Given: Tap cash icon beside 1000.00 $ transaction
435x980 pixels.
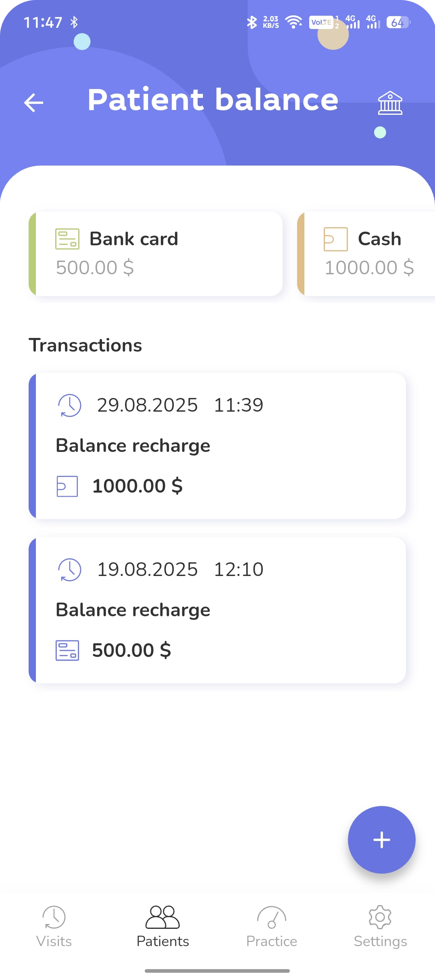Looking at the screenshot, I should point(67,486).
